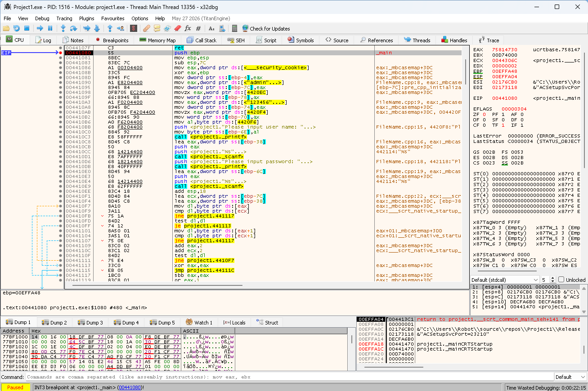Select the Struct tab

point(267,322)
